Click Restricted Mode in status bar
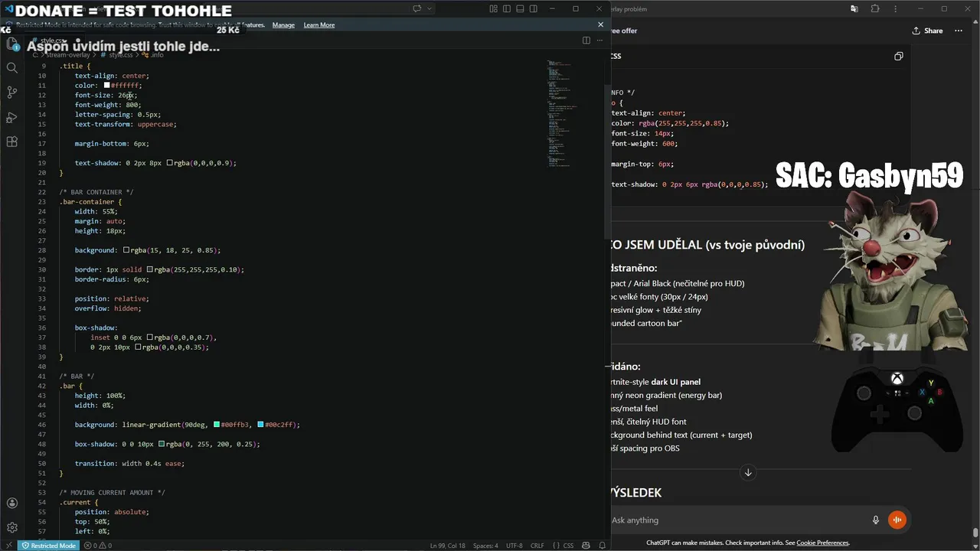This screenshot has height=551, width=980. [x=48, y=546]
